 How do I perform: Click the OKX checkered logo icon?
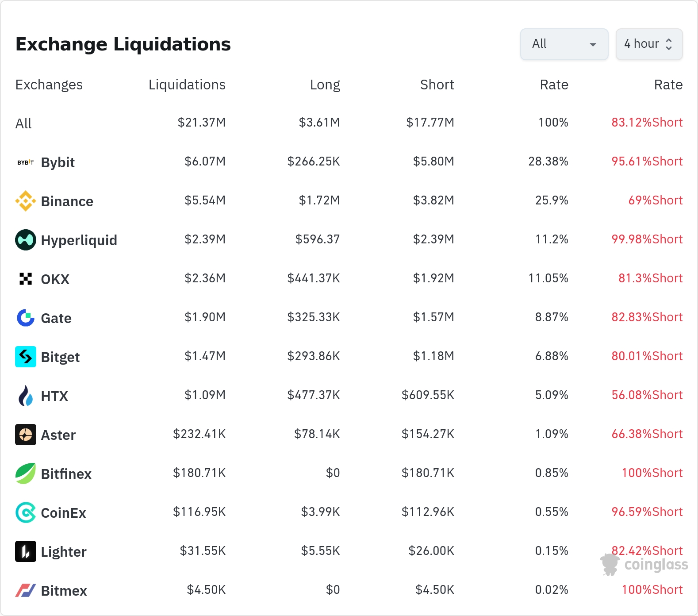tap(26, 279)
